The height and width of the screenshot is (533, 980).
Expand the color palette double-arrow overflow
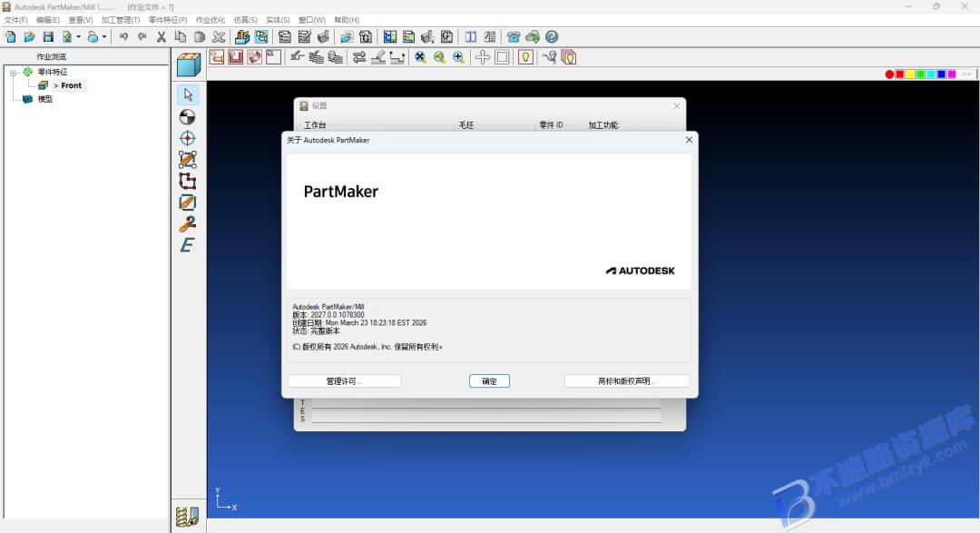(x=966, y=74)
